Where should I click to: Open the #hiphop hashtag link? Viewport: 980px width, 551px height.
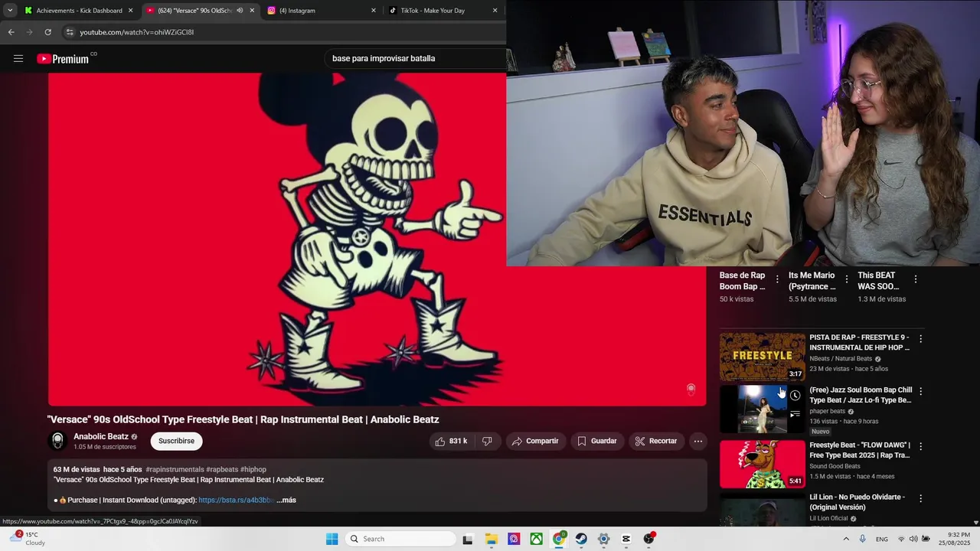(x=253, y=469)
